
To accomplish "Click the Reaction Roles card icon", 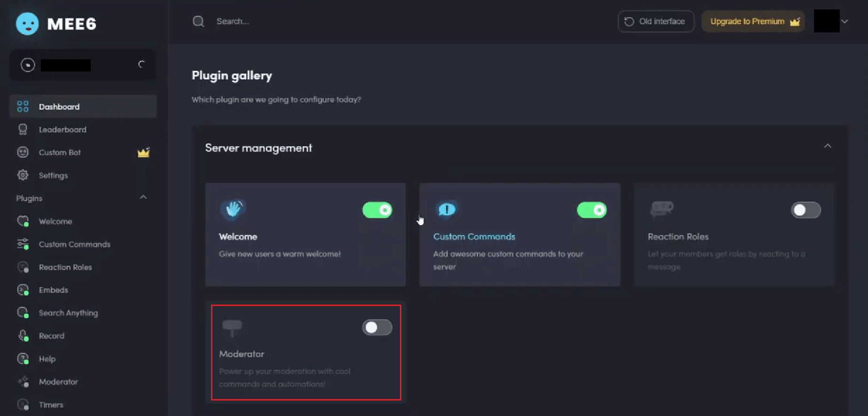I will click(x=662, y=209).
